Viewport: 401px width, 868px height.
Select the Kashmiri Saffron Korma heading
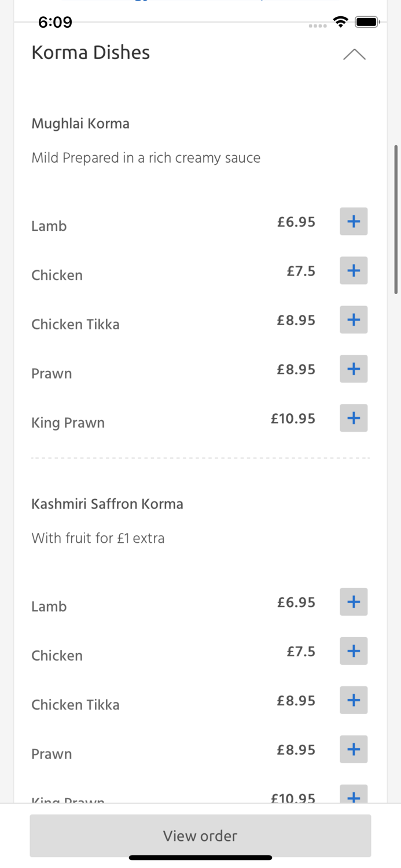(108, 504)
